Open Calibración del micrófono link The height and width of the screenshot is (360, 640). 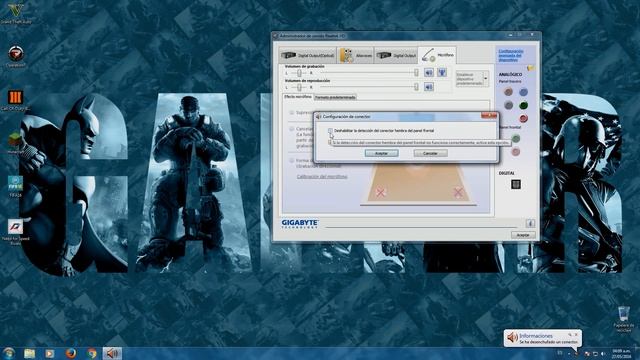(x=322, y=177)
